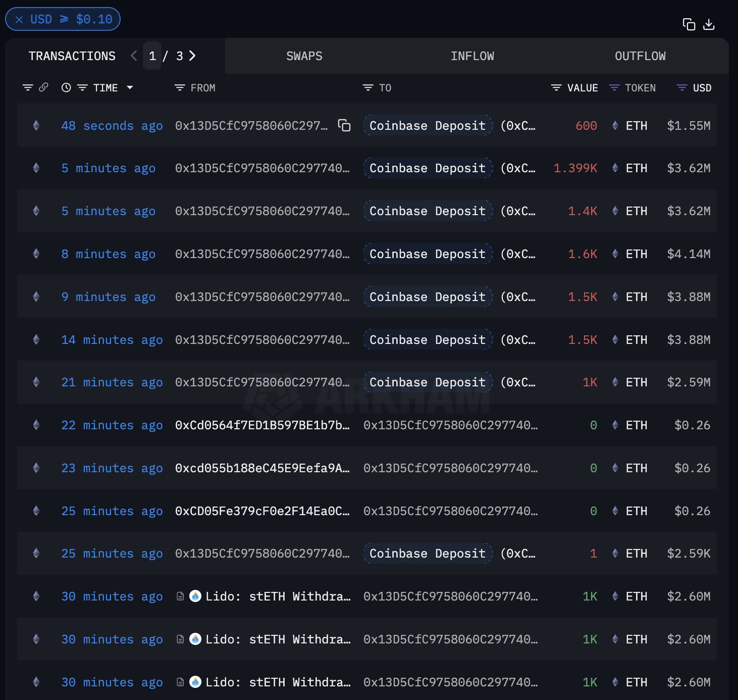Click Coinbase Deposit label in 1.399K ETH row
This screenshot has width=738, height=700.
[x=428, y=168]
